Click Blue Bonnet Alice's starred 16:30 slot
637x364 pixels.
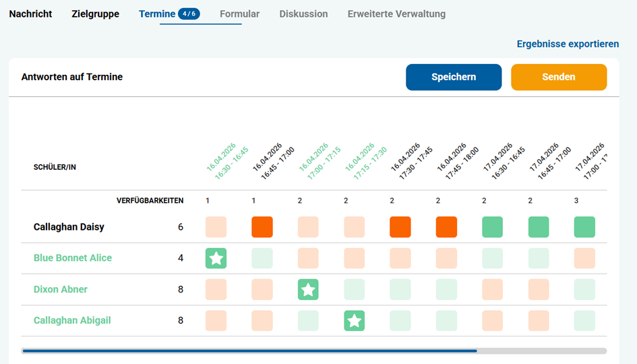click(216, 258)
